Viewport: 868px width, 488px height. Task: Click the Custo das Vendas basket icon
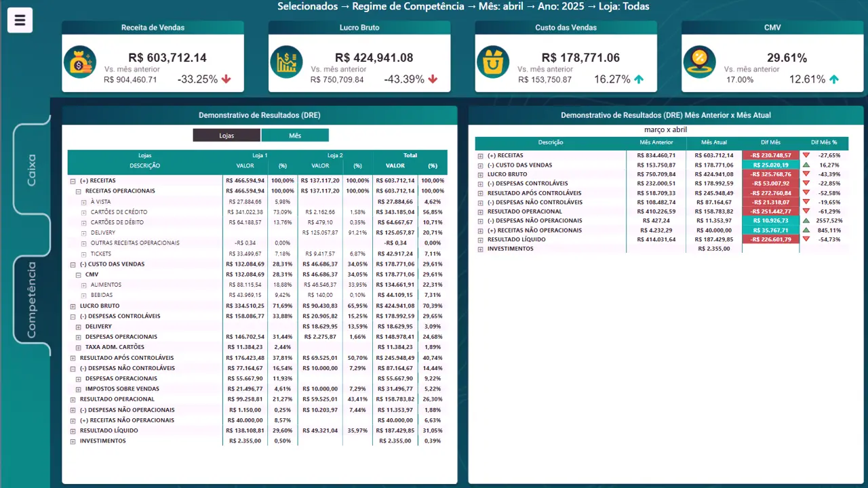(x=493, y=62)
